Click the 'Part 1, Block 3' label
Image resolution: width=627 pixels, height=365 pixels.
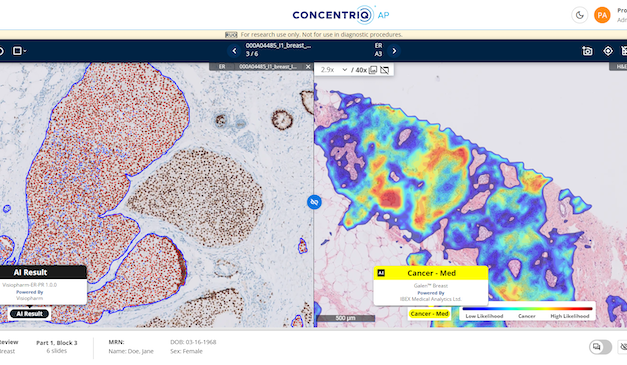[x=57, y=343]
